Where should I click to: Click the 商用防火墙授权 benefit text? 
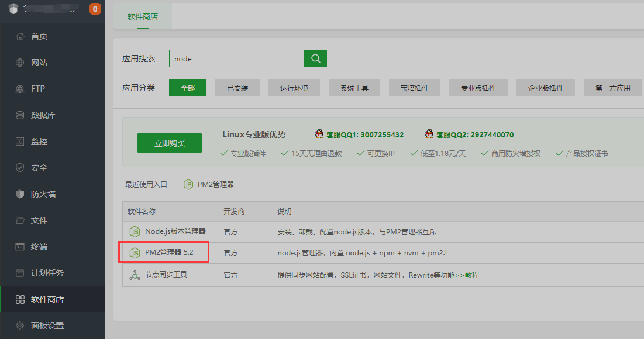[515, 154]
